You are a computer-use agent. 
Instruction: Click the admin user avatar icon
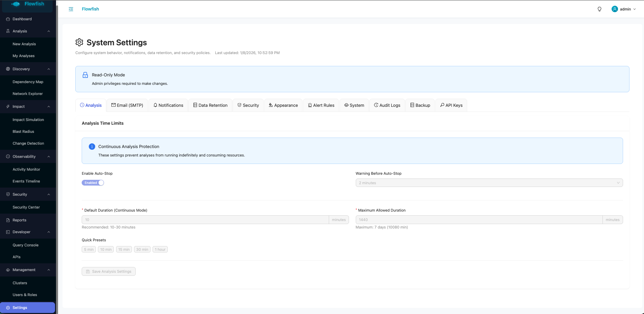[x=615, y=9]
